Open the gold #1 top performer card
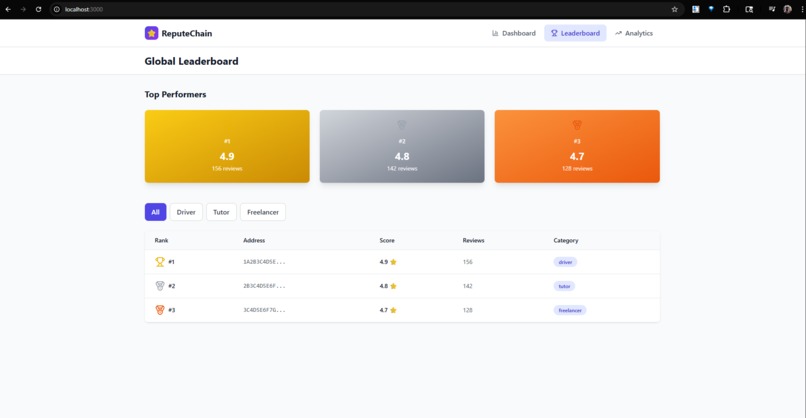The image size is (806, 418). coord(227,146)
